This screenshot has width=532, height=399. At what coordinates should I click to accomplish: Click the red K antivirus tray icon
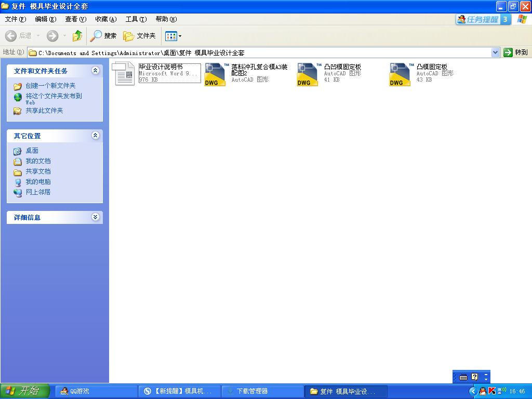point(491,391)
